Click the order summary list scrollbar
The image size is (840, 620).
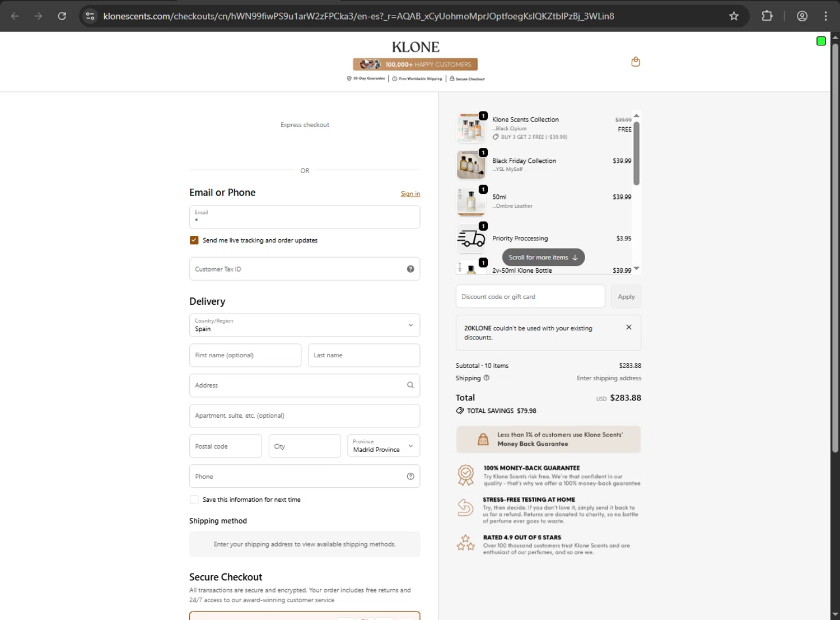coord(636,153)
